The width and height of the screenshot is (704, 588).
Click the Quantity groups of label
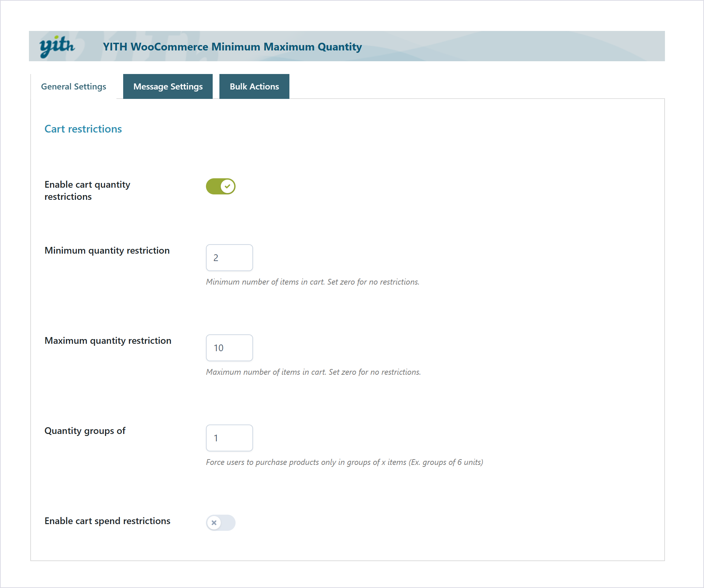pyautogui.click(x=85, y=431)
